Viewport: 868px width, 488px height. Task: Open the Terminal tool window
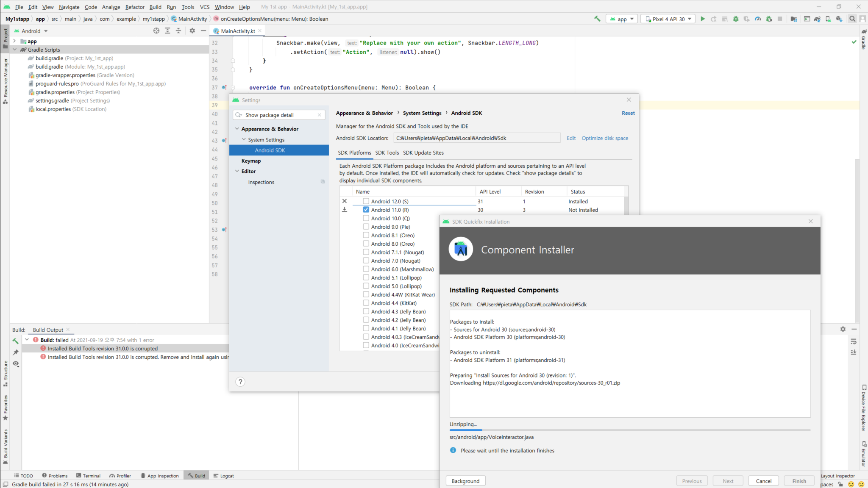[x=88, y=476]
